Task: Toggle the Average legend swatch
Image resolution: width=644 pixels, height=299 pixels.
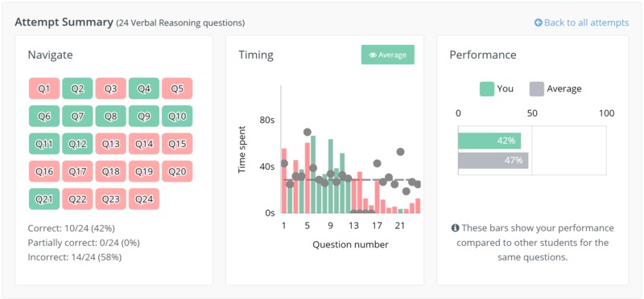Action: click(x=537, y=88)
